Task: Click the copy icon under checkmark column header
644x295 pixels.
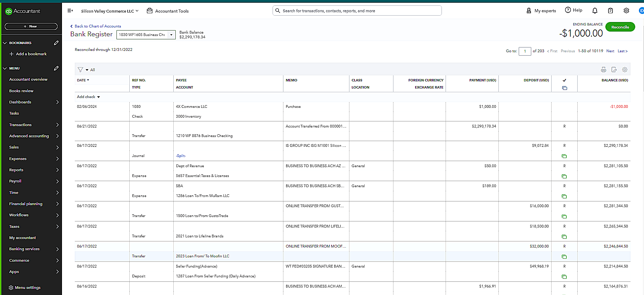Action: coord(564,88)
